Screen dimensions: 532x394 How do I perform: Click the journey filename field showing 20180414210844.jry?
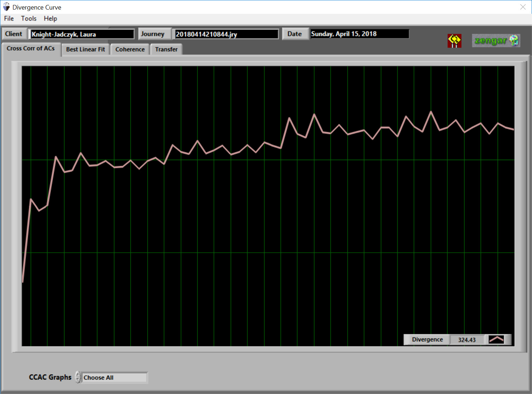226,34
